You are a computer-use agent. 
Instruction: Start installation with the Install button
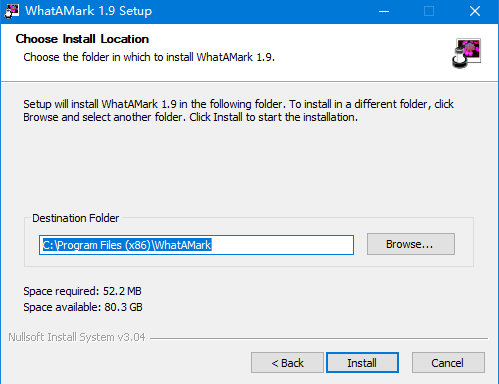tap(362, 362)
